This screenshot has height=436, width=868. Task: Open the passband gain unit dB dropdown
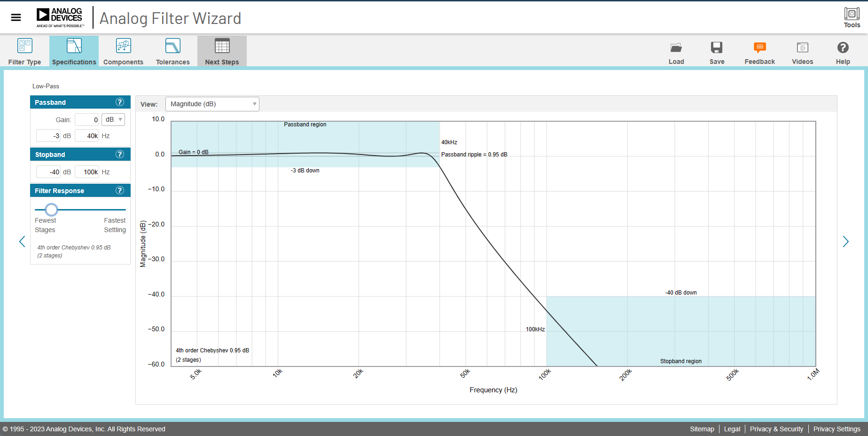coord(113,119)
